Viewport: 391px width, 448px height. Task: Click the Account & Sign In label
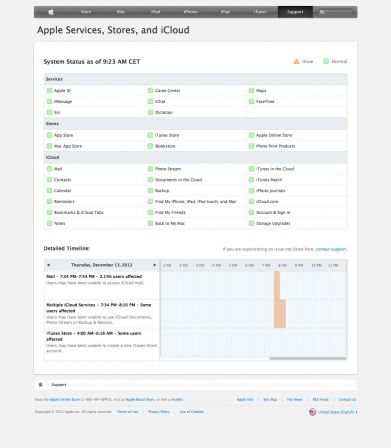tap(273, 212)
